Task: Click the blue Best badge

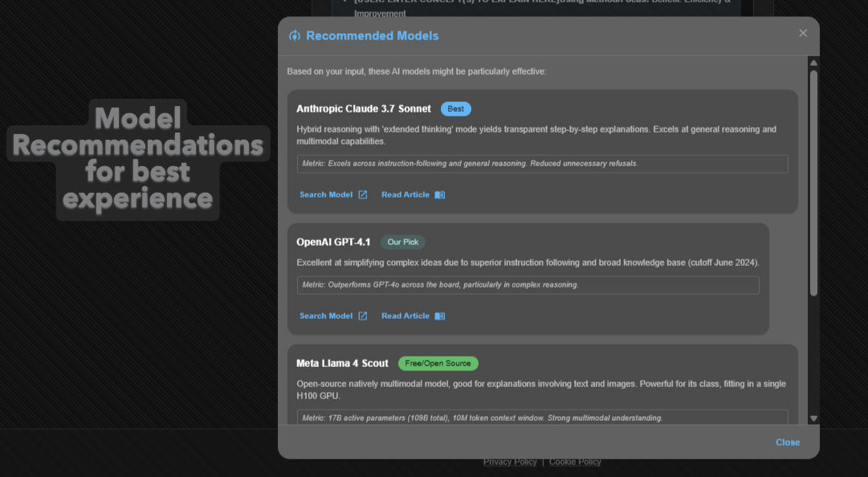Action: 455,109
